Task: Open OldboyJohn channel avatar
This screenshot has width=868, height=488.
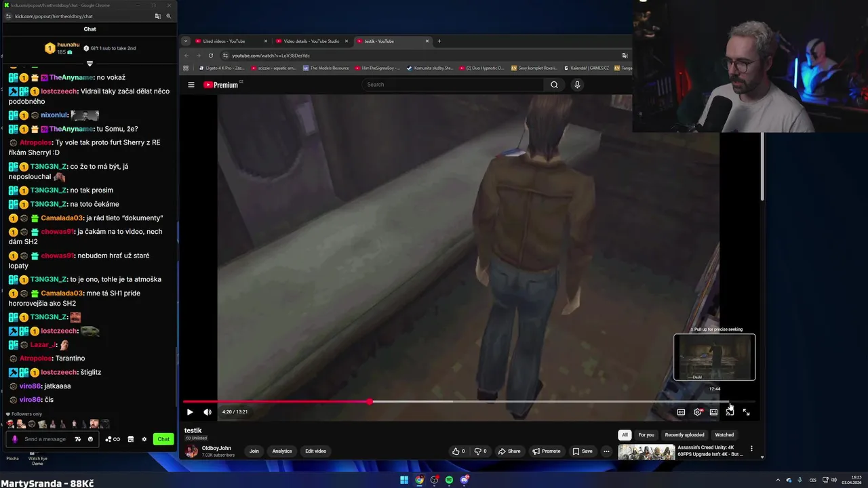Action: (x=192, y=451)
